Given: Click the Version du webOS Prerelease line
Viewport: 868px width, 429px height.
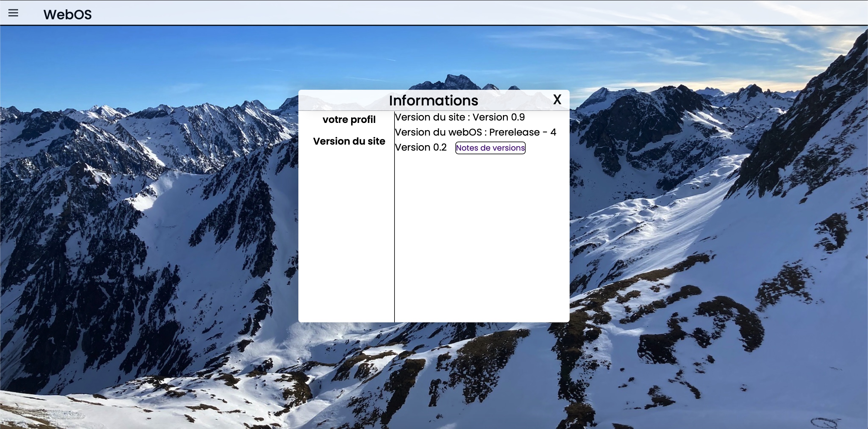Looking at the screenshot, I should click(x=475, y=132).
